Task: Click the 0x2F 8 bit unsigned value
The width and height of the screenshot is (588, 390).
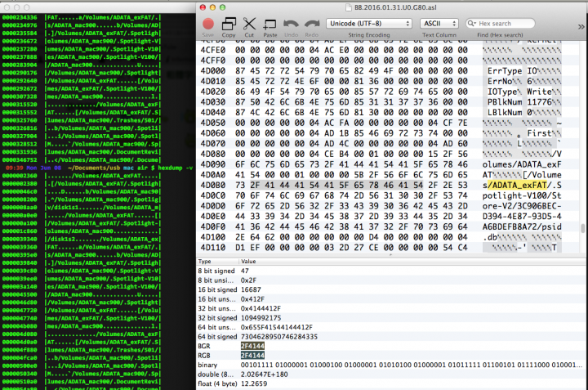Action: coord(248,280)
